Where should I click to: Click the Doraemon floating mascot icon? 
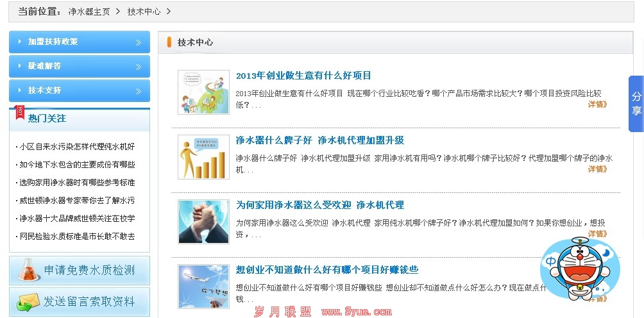point(580,269)
